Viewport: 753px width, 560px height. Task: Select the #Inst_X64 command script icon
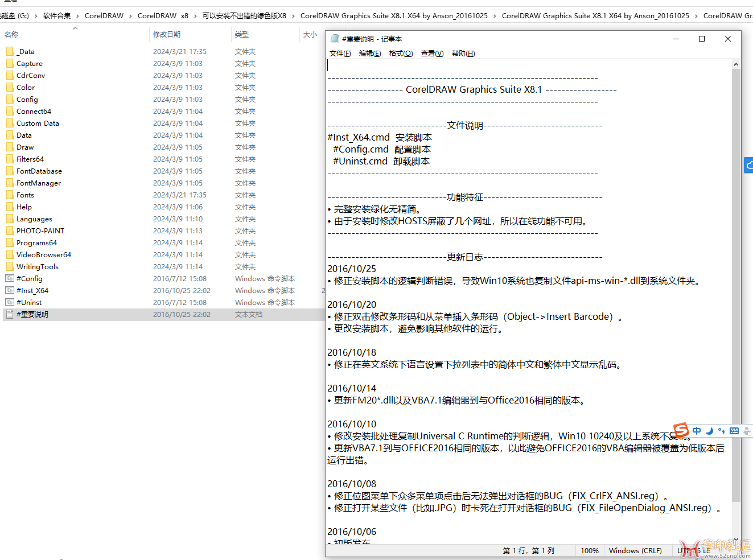pyautogui.click(x=10, y=290)
